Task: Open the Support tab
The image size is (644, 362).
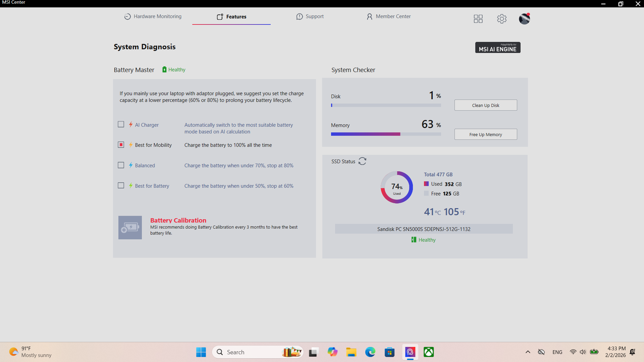Action: tap(310, 16)
